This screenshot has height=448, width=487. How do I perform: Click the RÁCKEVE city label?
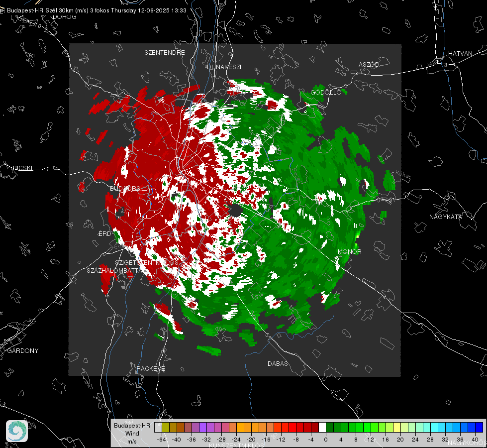151,369
